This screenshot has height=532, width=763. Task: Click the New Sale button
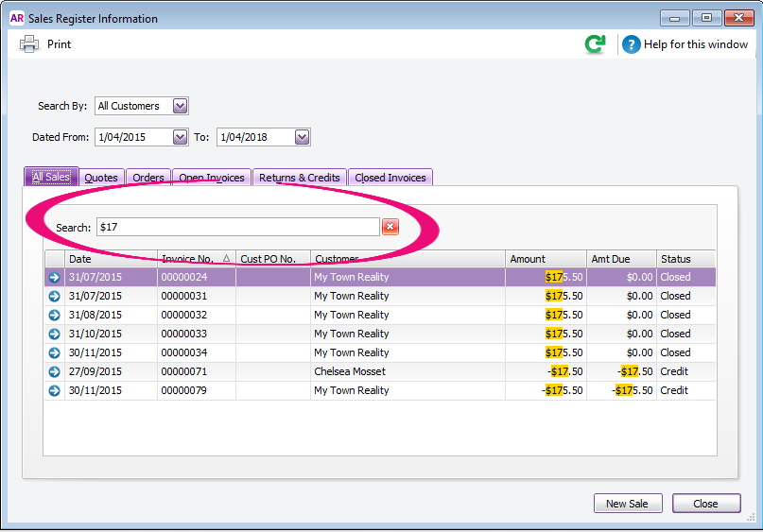click(627, 504)
